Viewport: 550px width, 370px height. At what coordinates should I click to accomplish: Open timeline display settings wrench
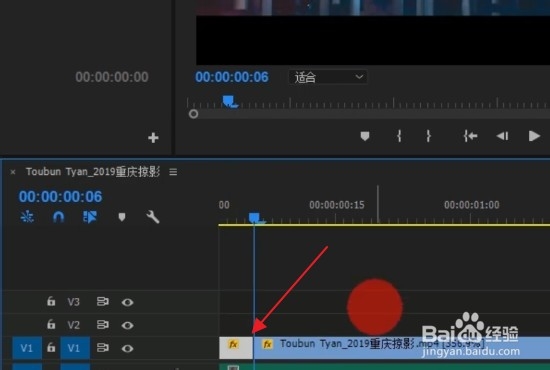153,217
